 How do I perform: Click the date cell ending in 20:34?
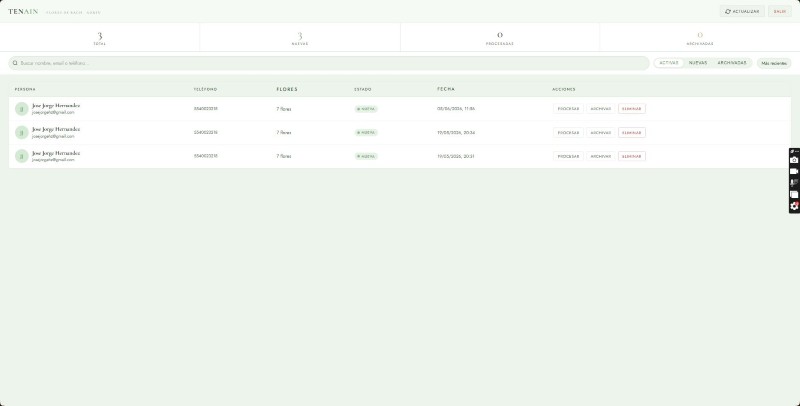(x=456, y=133)
